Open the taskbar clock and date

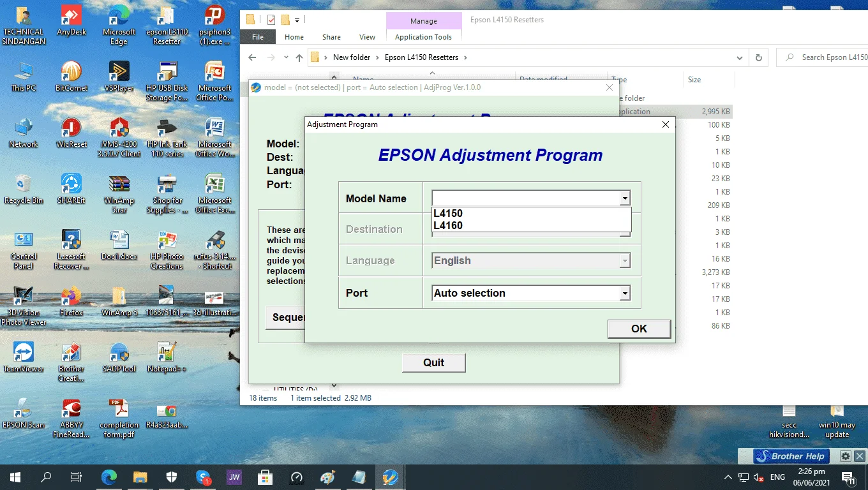click(811, 477)
